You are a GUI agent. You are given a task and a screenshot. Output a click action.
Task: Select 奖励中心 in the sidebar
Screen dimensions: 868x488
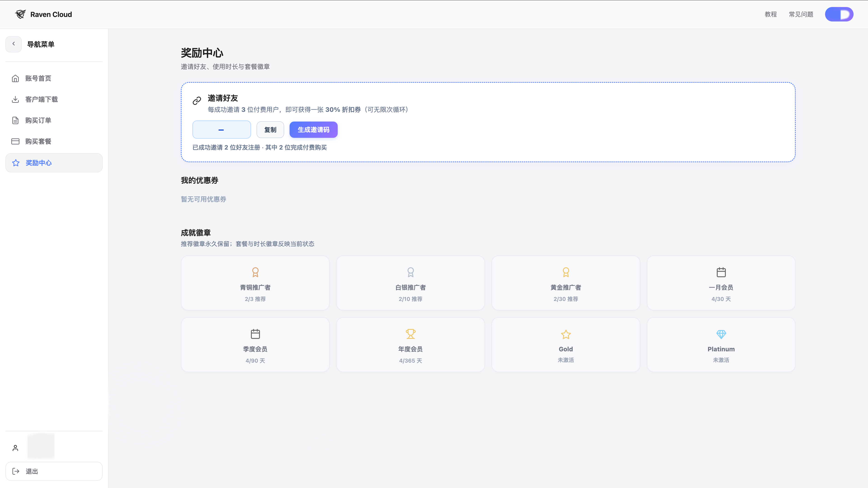click(x=54, y=163)
